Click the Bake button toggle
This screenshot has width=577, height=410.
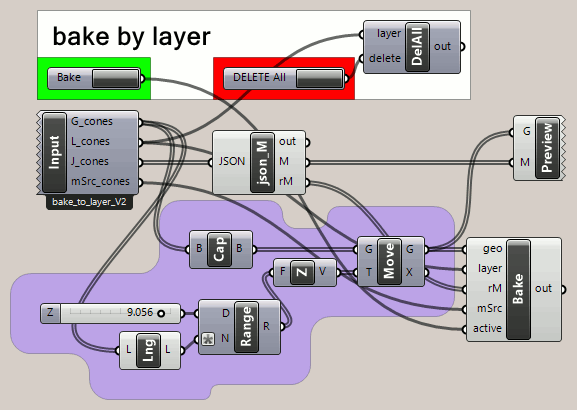pos(115,78)
